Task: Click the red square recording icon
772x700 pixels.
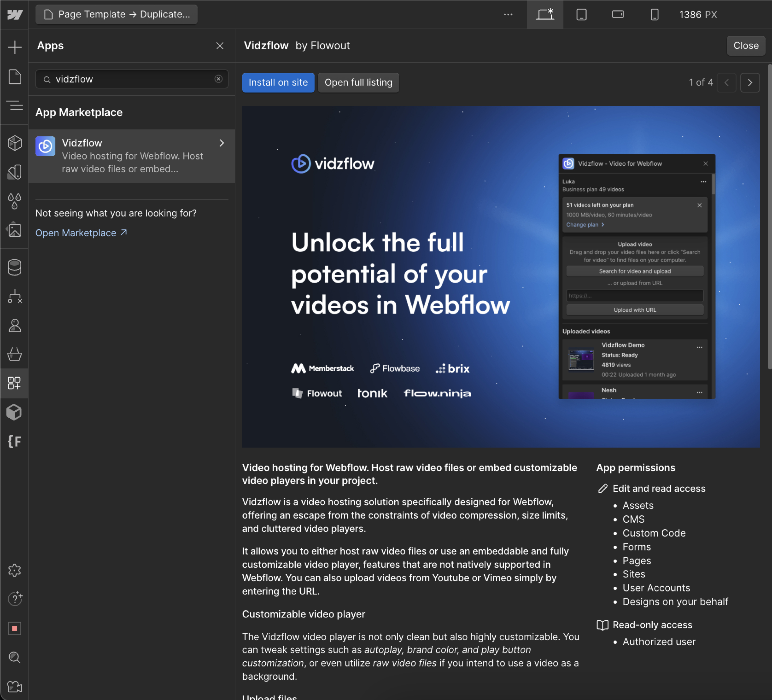Action: coord(14,628)
